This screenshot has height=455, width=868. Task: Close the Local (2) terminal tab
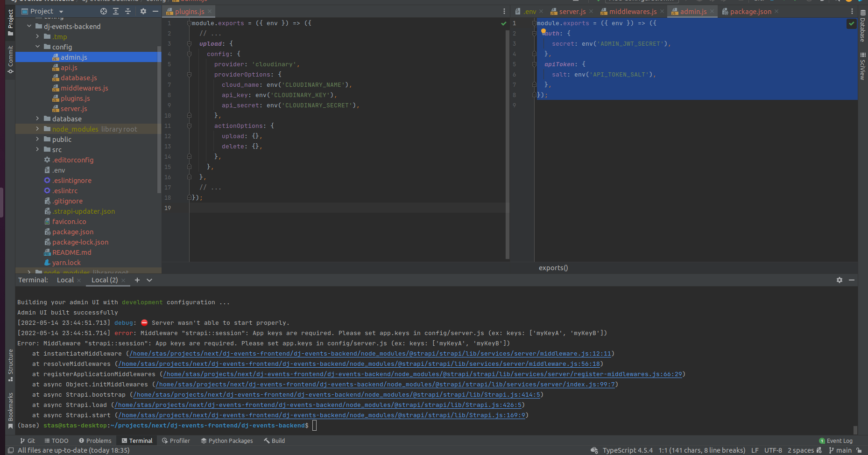coord(123,280)
